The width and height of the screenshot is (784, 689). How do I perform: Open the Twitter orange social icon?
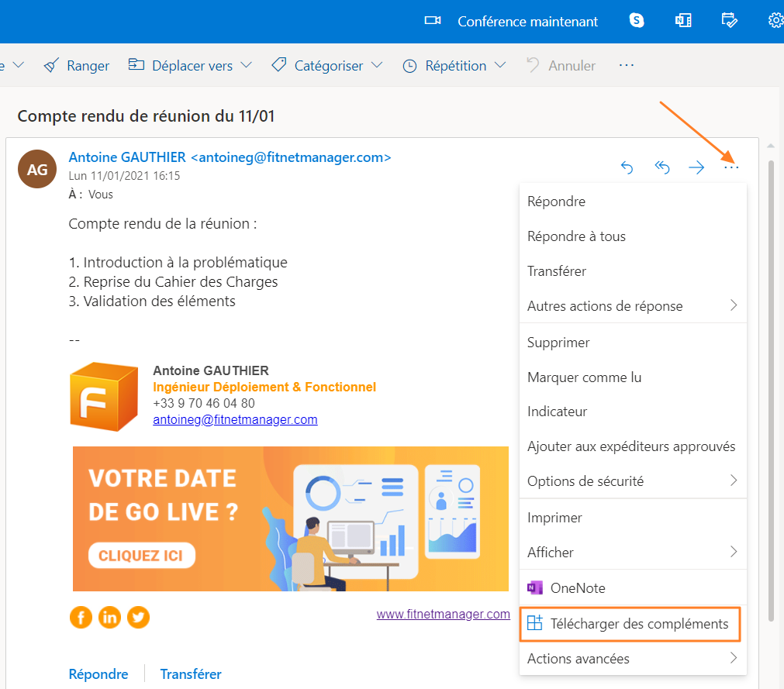click(138, 617)
